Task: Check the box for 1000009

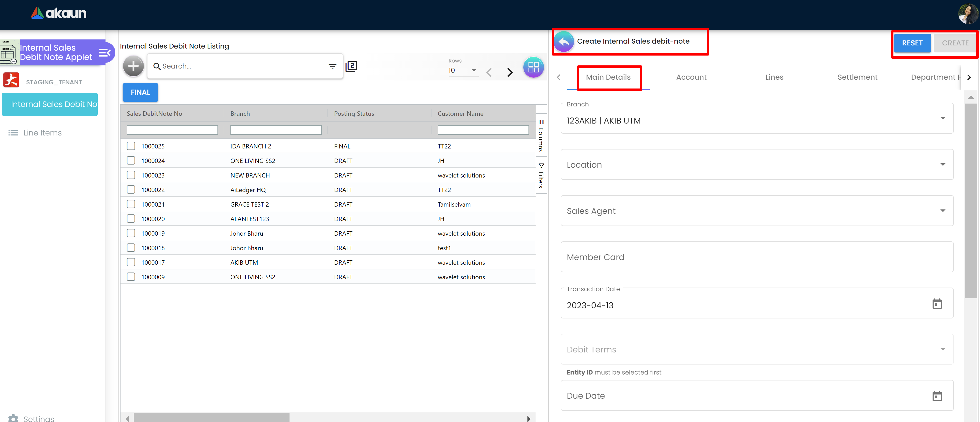Action: click(x=131, y=277)
